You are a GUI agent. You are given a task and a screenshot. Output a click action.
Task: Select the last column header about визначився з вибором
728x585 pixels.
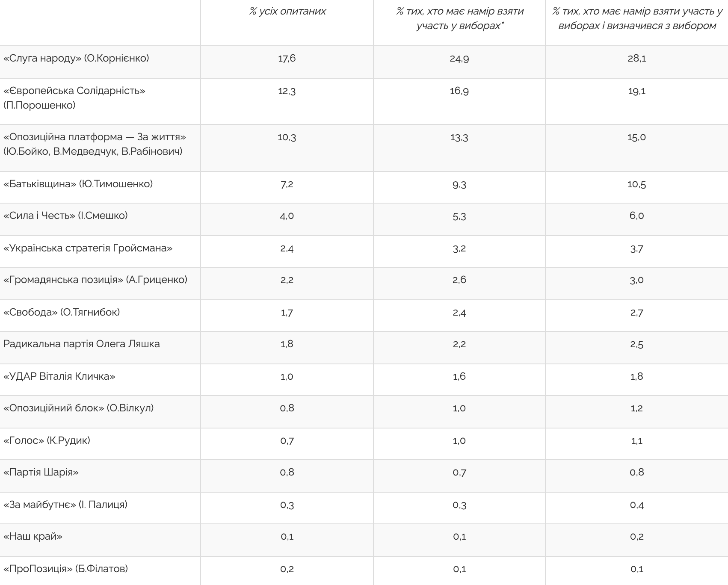637,18
